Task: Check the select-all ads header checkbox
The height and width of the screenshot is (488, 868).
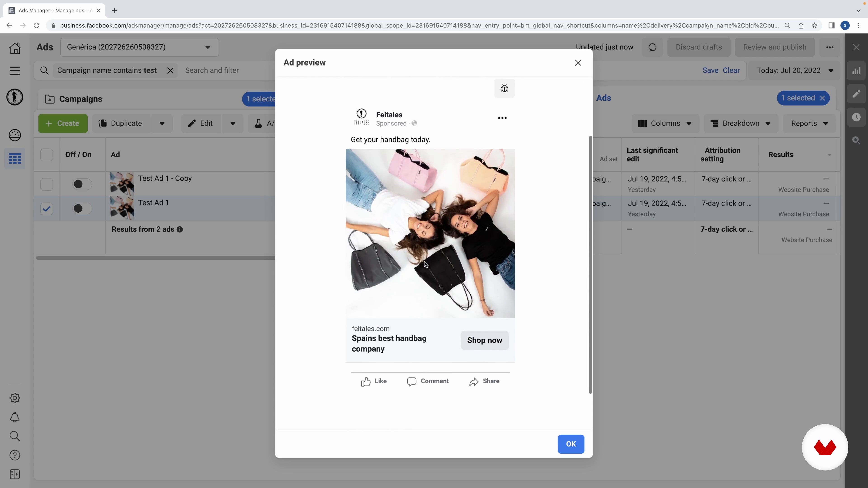Action: [47, 155]
